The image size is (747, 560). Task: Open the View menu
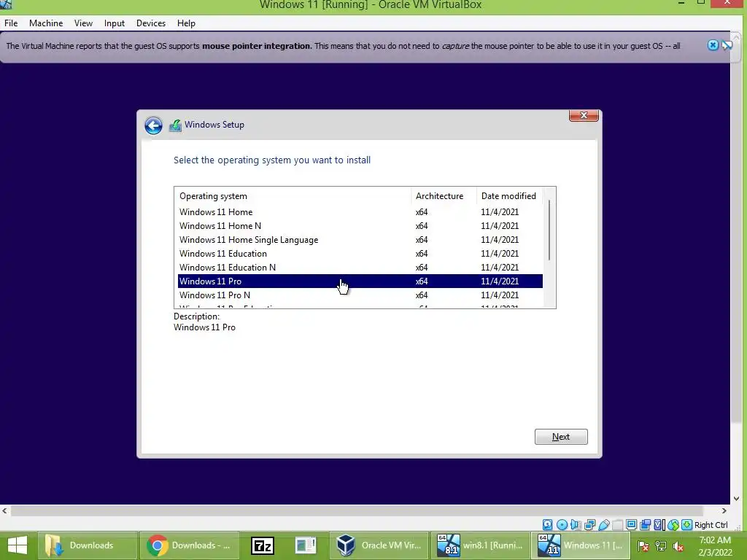[x=83, y=23]
